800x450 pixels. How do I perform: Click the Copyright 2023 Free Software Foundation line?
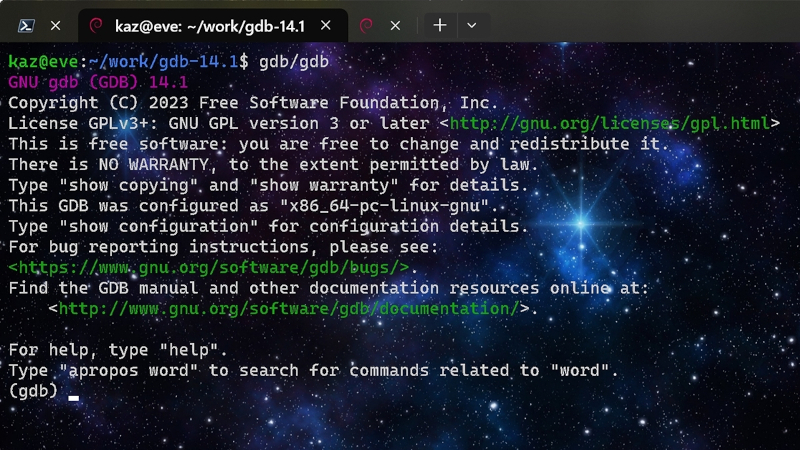click(253, 103)
